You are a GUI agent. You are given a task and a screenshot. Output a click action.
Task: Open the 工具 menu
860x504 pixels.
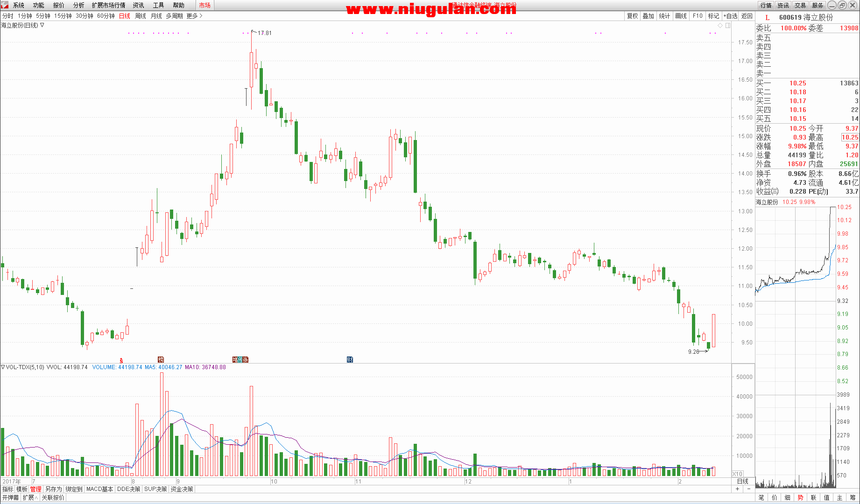coord(159,5)
